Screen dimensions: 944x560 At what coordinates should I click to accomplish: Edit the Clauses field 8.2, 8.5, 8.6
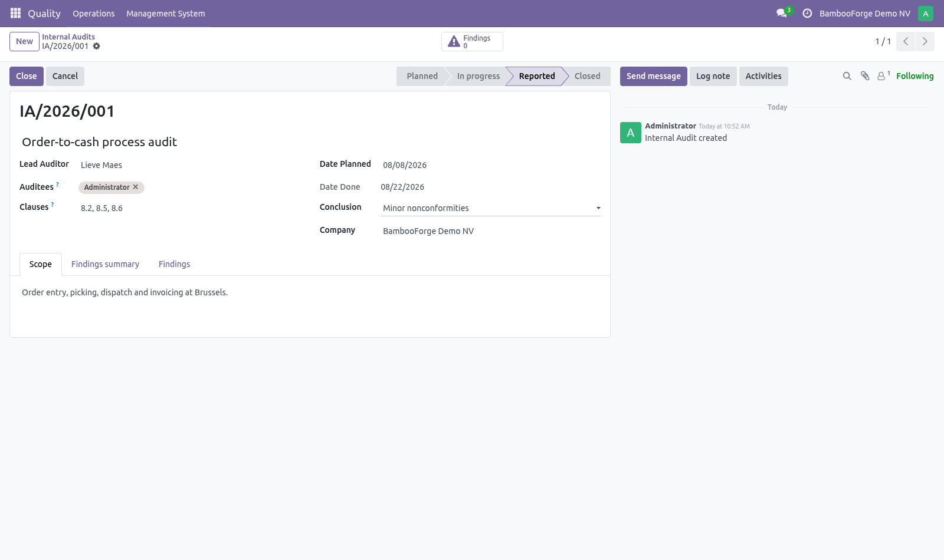tap(189, 208)
